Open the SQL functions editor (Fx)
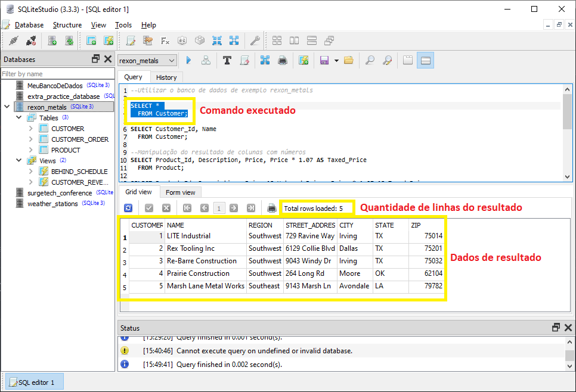 [x=165, y=41]
